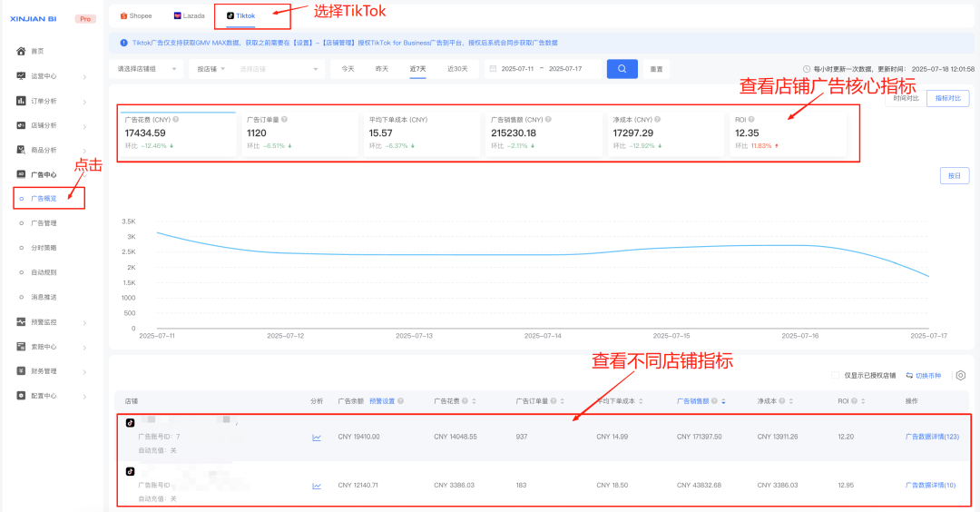Expand 订单分析 sidebar menu chevron
Screen dimensions: 980x512
(x=84, y=102)
